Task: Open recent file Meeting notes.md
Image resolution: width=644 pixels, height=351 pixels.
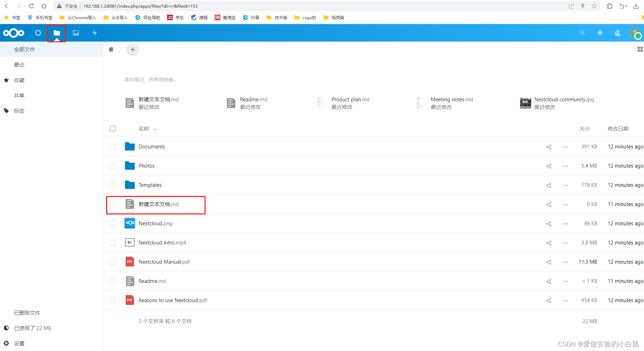Action: point(452,100)
